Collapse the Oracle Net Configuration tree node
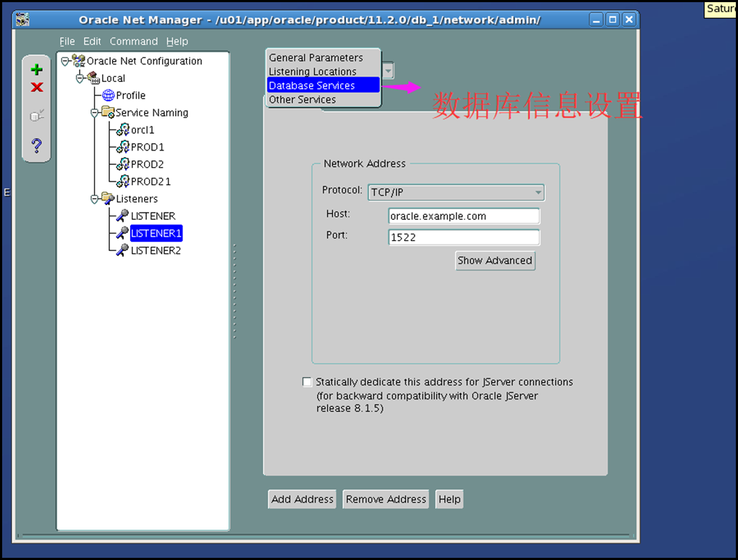Viewport: 738px width, 560px height. 65,61
